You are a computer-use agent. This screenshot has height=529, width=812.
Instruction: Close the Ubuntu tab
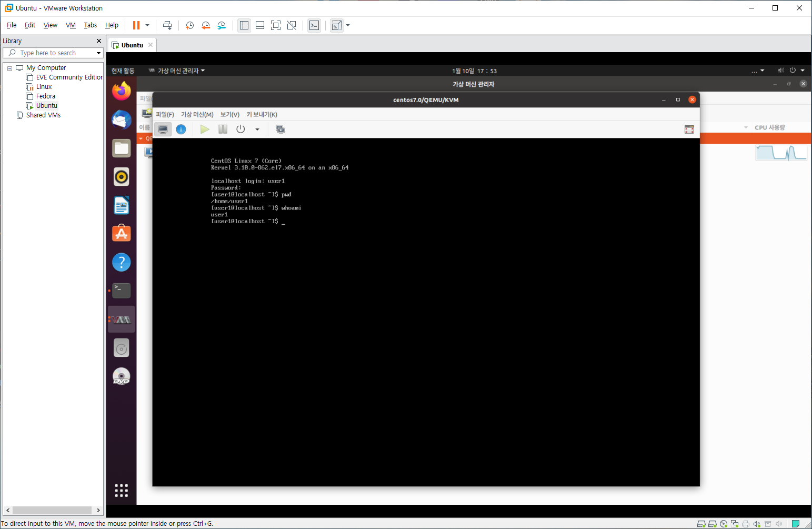coord(151,45)
